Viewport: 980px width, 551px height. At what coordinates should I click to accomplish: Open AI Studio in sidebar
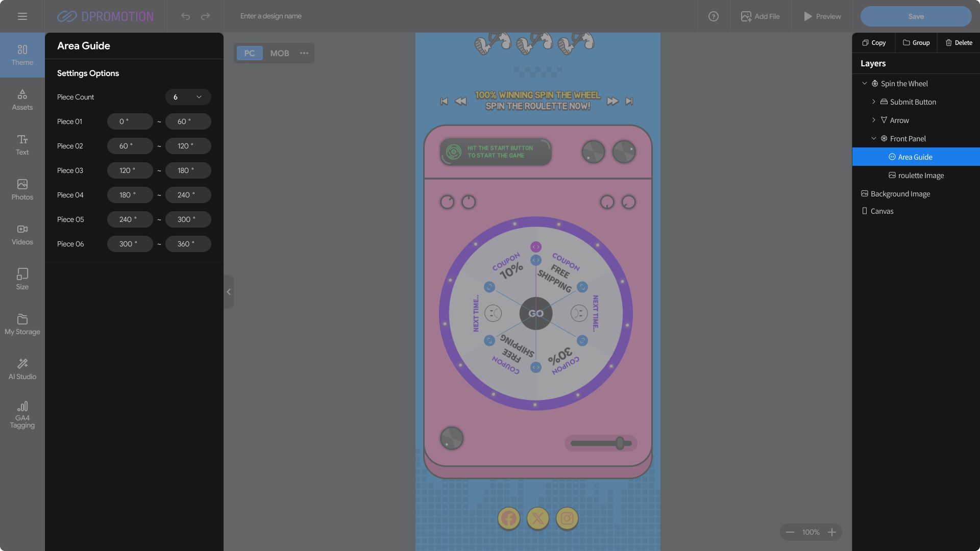pos(22,369)
